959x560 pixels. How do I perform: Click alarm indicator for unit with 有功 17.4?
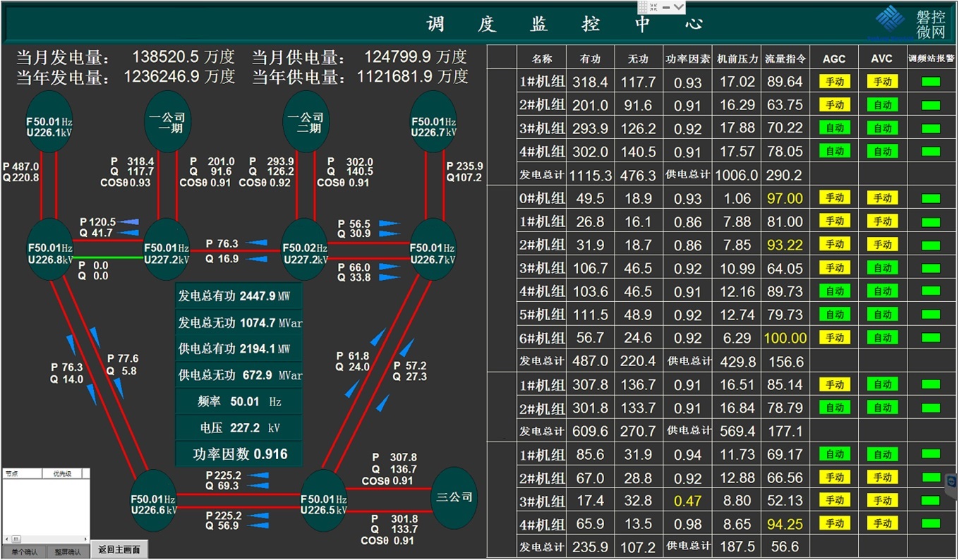click(x=931, y=500)
